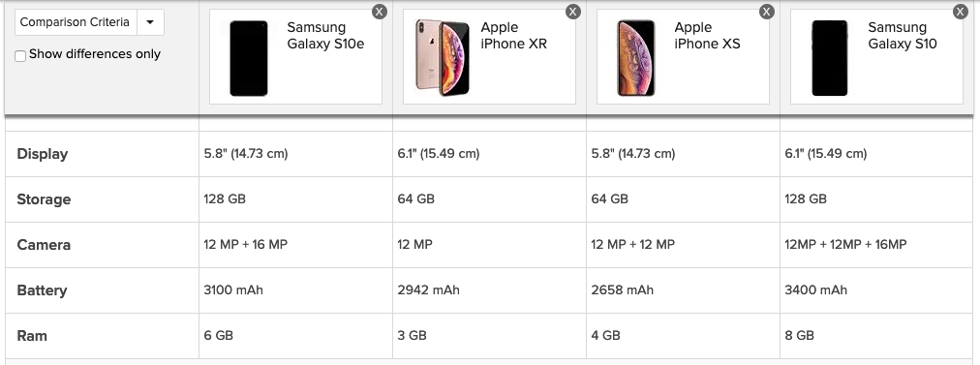
Task: Click the Samsung Galaxy S10e phone image
Action: (249, 58)
